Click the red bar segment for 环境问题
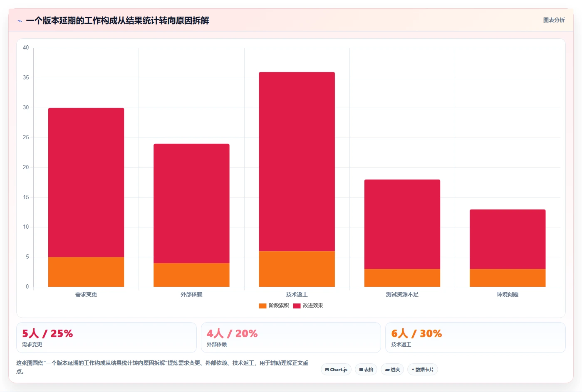The height and width of the screenshot is (392, 582). pos(508,239)
